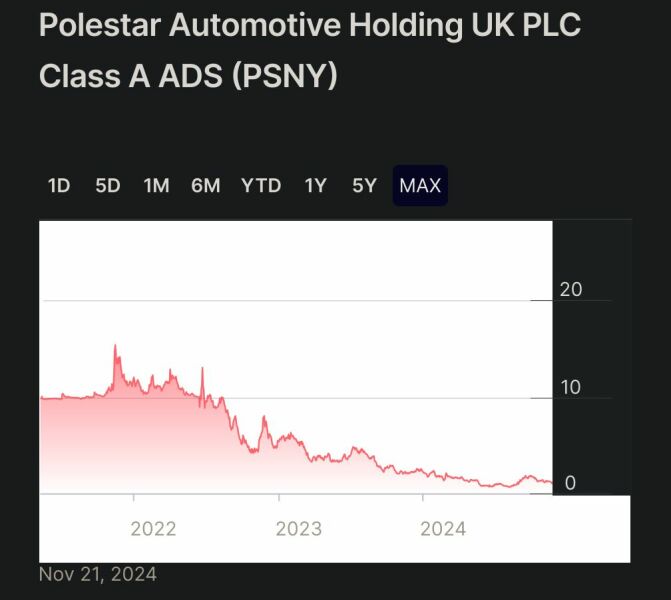Click the 0 price axis label
This screenshot has width=671, height=600.
(x=571, y=483)
